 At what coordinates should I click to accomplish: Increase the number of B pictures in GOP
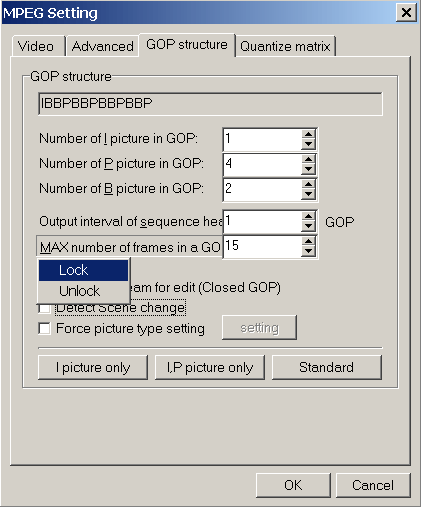308,184
